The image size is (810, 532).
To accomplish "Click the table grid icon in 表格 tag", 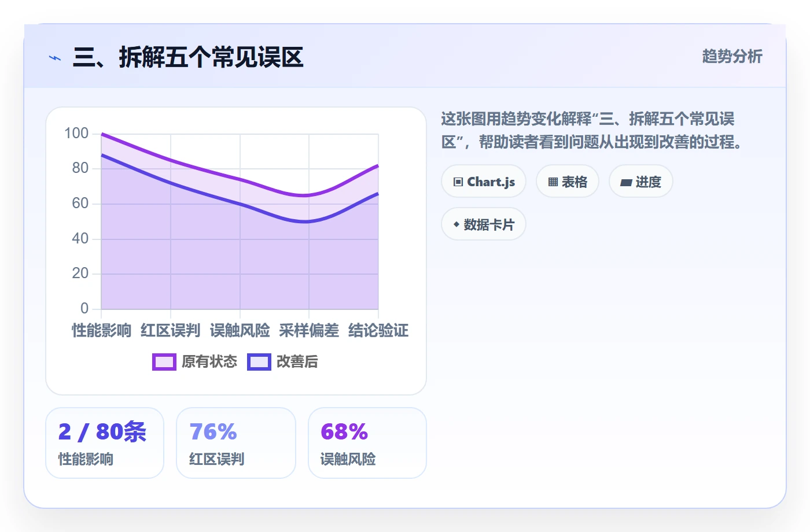I will tap(553, 182).
